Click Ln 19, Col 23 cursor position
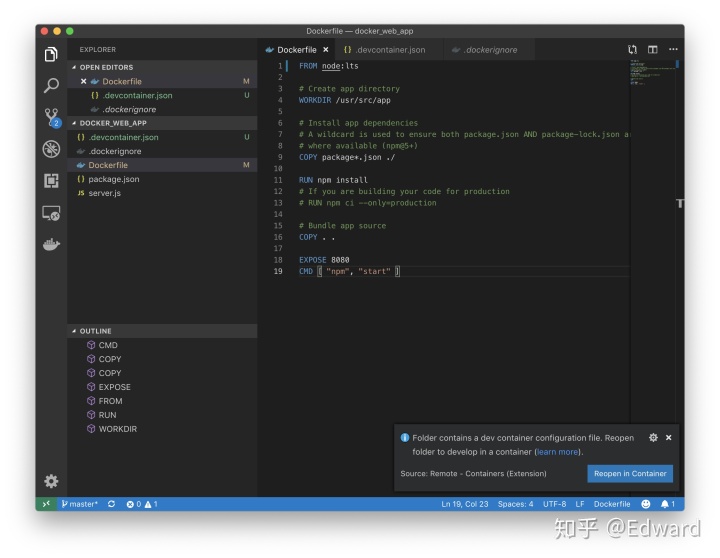The image size is (720, 558). 465,504
